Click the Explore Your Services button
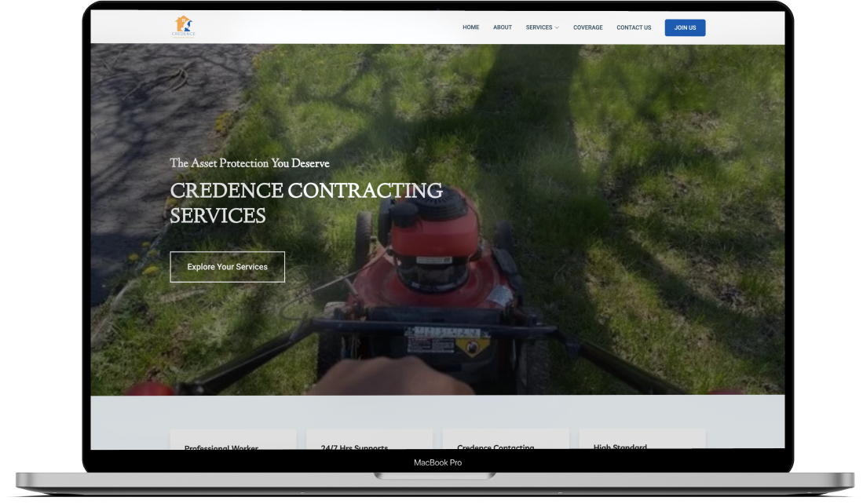Image resolution: width=863 pixels, height=504 pixels. 227,267
